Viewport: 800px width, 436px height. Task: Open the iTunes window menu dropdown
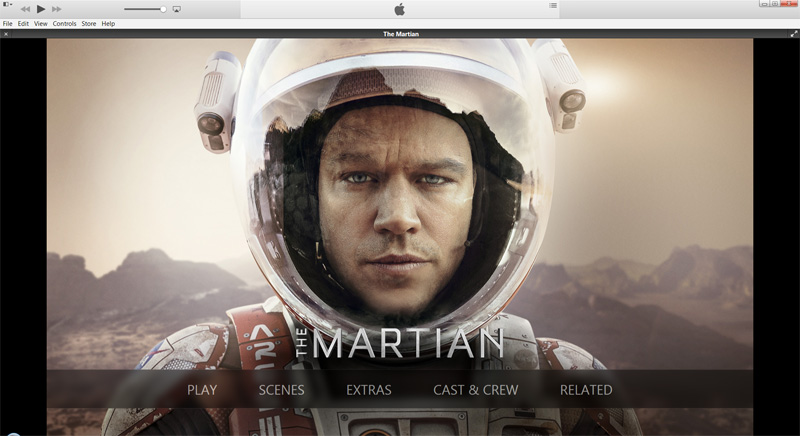pos(8,5)
